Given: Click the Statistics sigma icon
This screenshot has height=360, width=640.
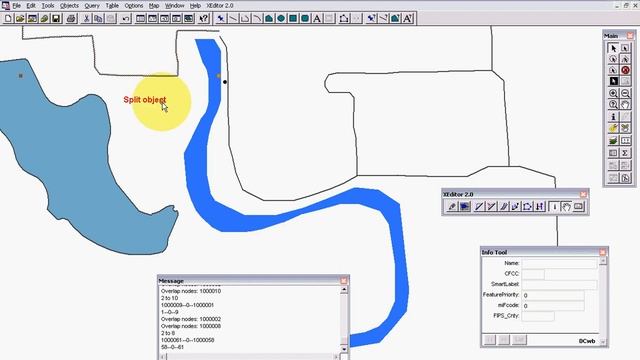Looking at the screenshot, I should coord(625,153).
